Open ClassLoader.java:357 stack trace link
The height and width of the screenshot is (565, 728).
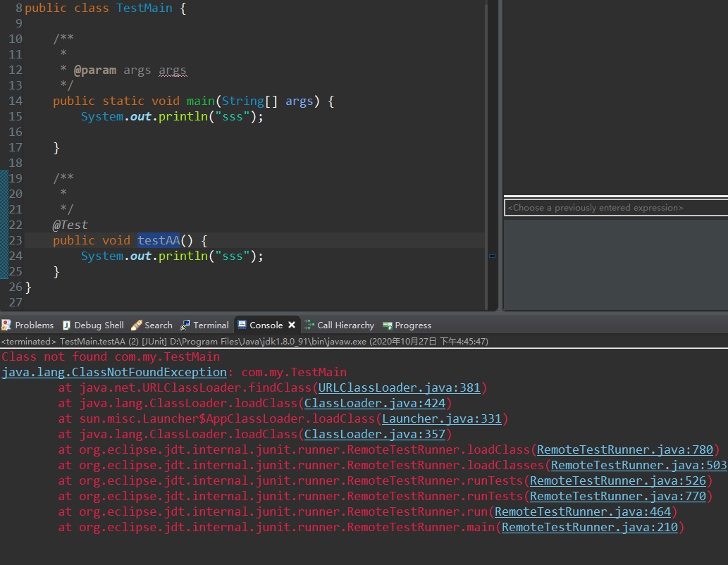[375, 435]
